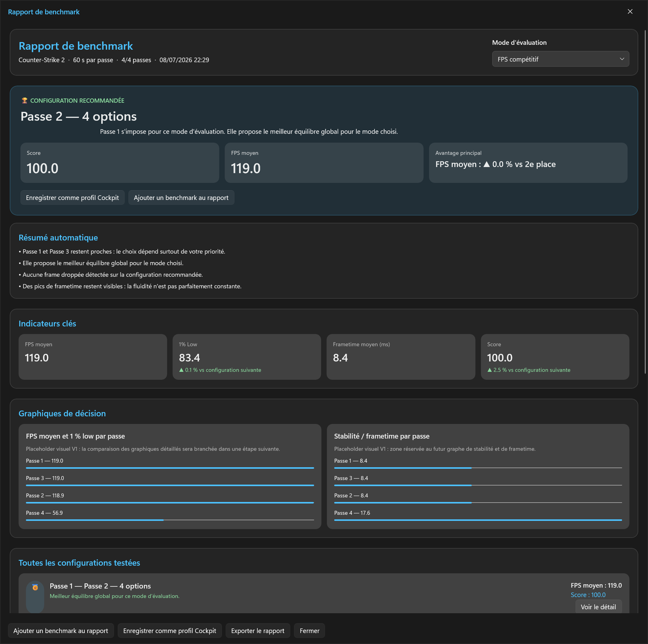Click the Passe 1 — 119.0 FPS bar
Image resolution: width=648 pixels, height=644 pixels.
coord(170,468)
